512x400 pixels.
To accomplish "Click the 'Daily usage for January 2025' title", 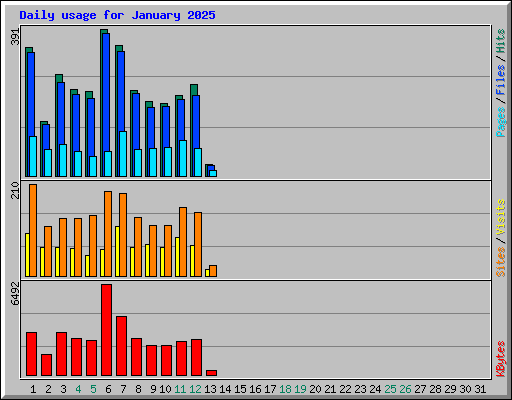I will click(117, 15).
